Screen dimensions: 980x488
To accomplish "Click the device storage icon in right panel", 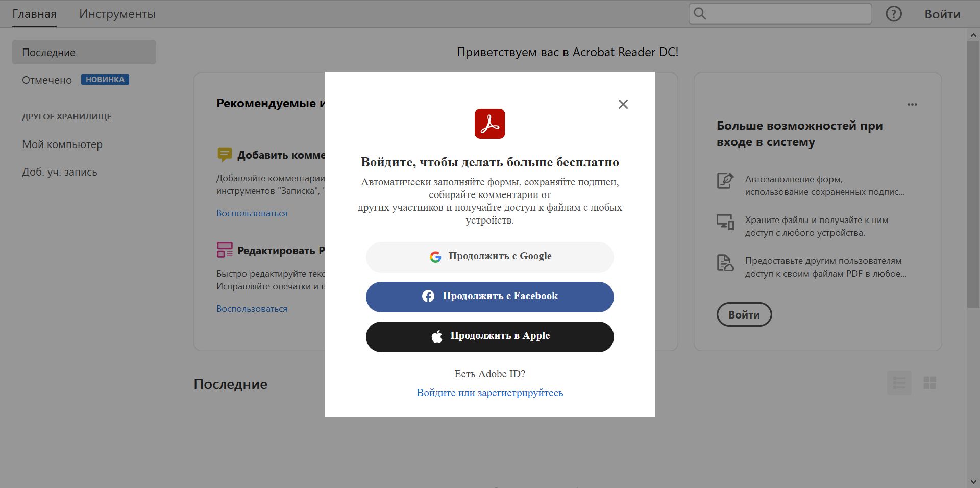I will click(x=724, y=222).
